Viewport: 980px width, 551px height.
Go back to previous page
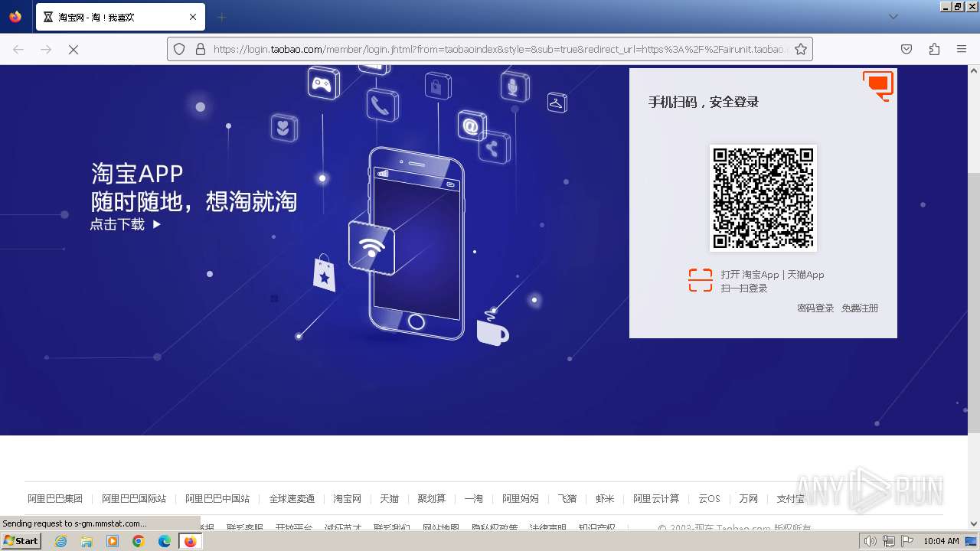tap(18, 49)
